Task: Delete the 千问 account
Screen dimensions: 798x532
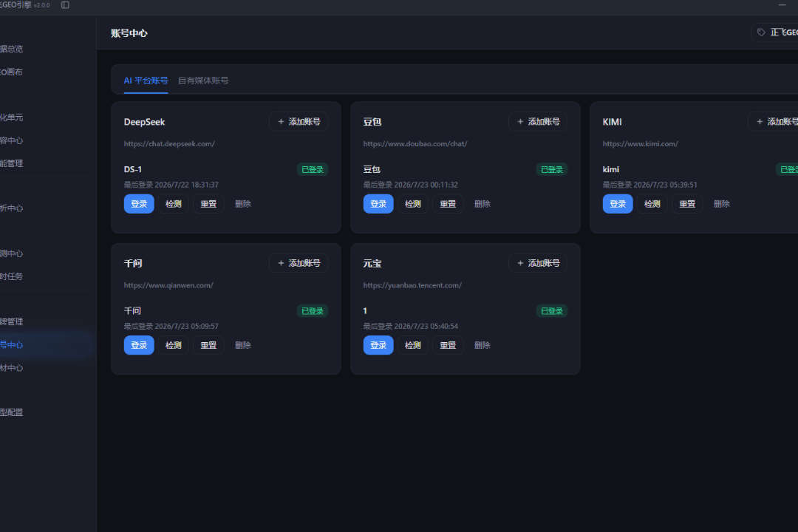Action: [x=243, y=345]
